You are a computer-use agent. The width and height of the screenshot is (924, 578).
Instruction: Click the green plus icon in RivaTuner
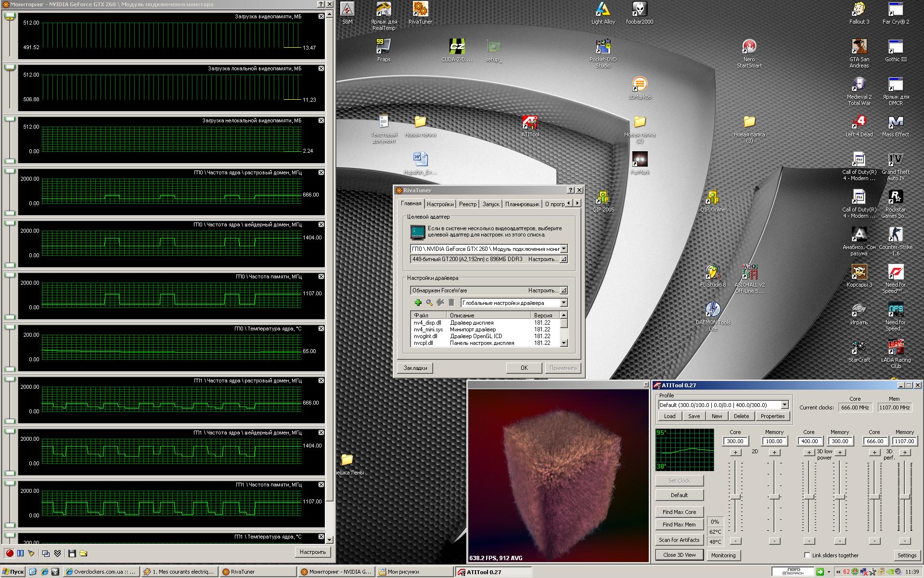418,302
